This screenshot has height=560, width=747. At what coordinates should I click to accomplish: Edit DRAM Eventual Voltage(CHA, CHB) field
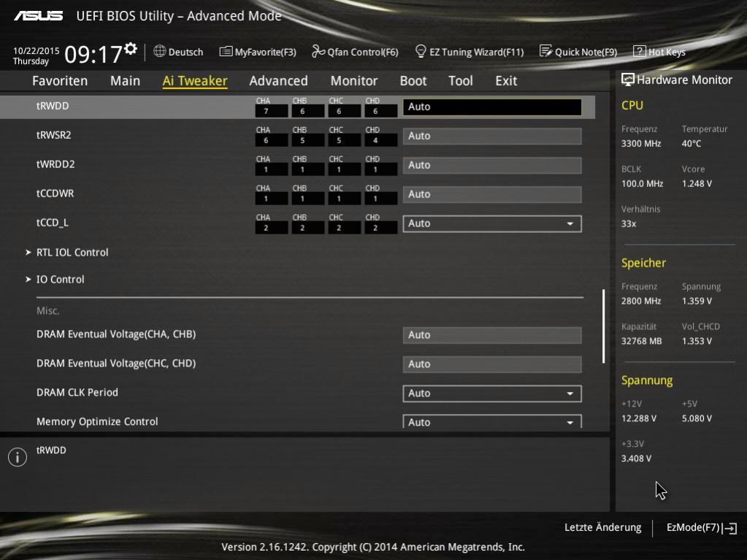[x=492, y=335]
